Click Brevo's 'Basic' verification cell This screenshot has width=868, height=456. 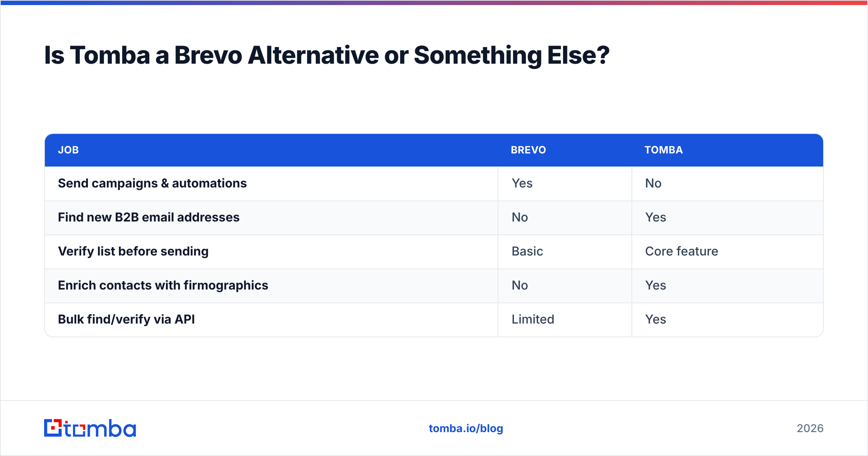point(527,252)
